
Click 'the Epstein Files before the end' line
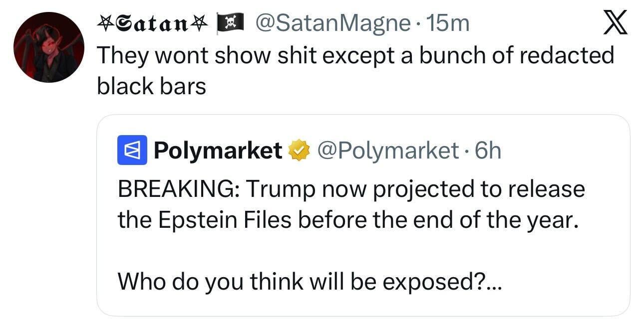pos(347,220)
